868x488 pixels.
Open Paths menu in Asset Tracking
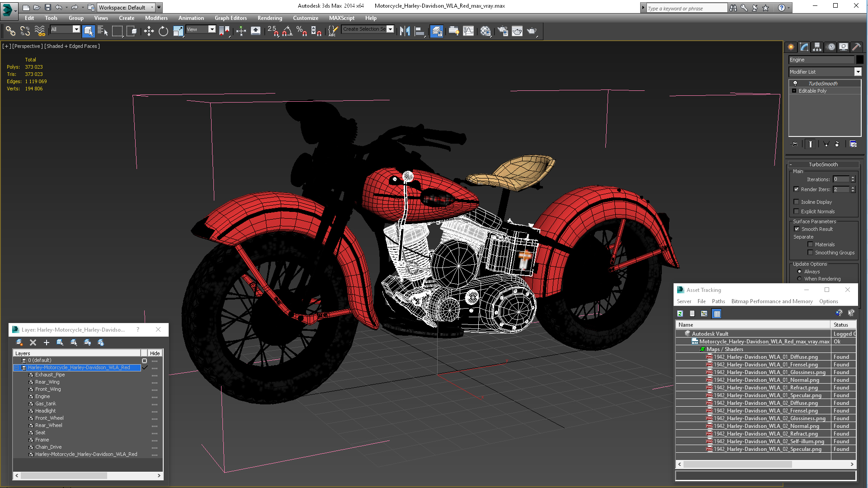[x=718, y=301]
